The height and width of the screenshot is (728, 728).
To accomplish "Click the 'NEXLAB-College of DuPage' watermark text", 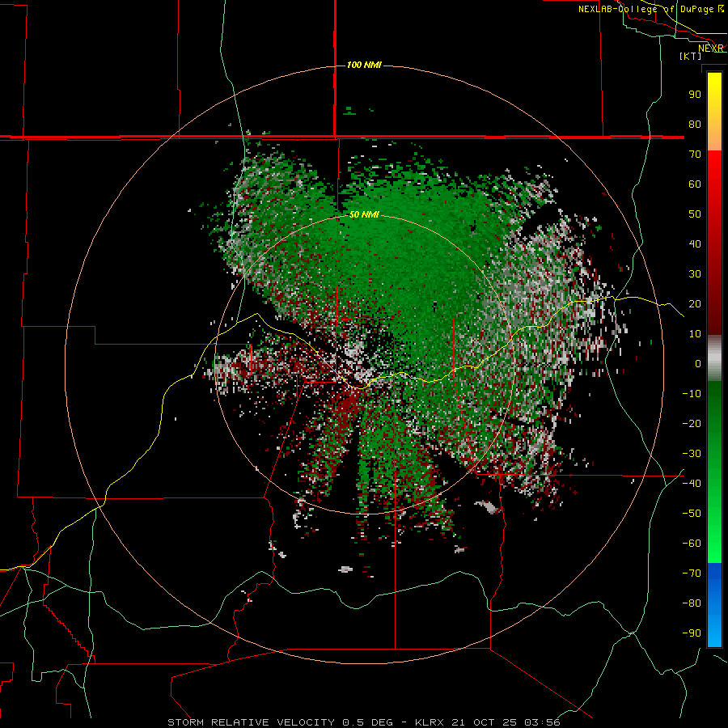I will [648, 9].
